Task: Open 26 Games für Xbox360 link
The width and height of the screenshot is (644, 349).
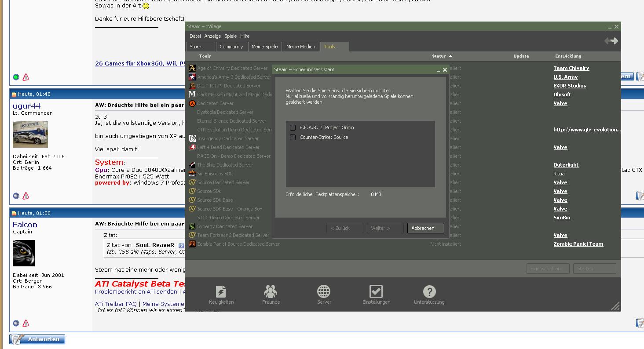Action: 140,64
